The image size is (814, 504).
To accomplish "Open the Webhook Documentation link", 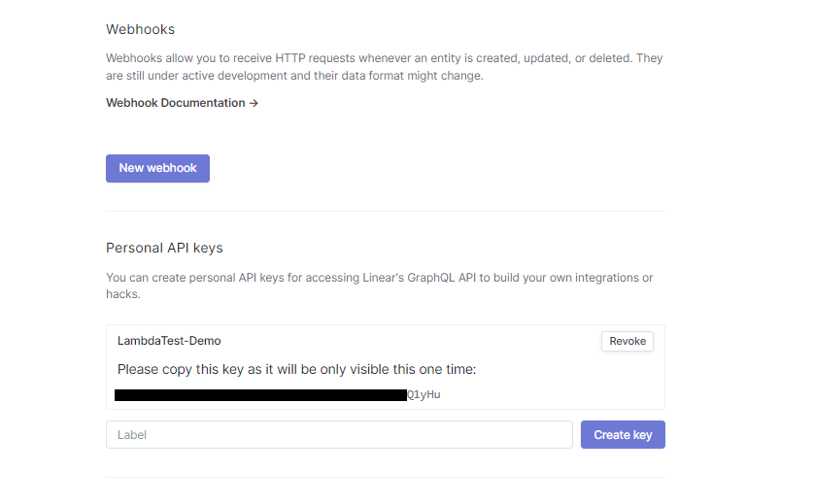I will (x=176, y=103).
